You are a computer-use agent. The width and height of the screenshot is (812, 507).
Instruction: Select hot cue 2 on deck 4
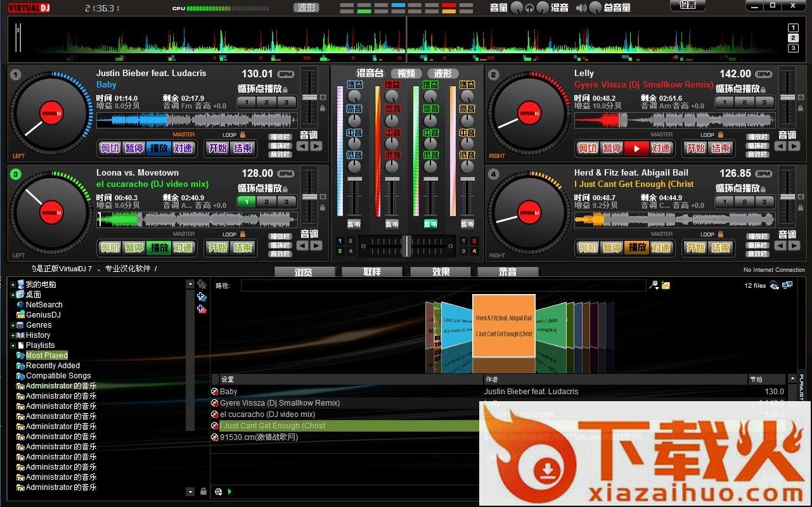click(x=745, y=202)
